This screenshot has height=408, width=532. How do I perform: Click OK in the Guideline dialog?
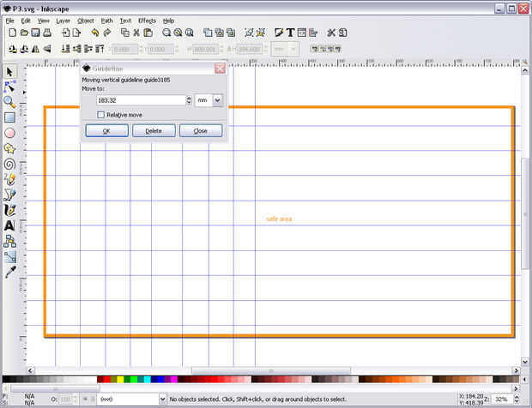pyautogui.click(x=107, y=131)
